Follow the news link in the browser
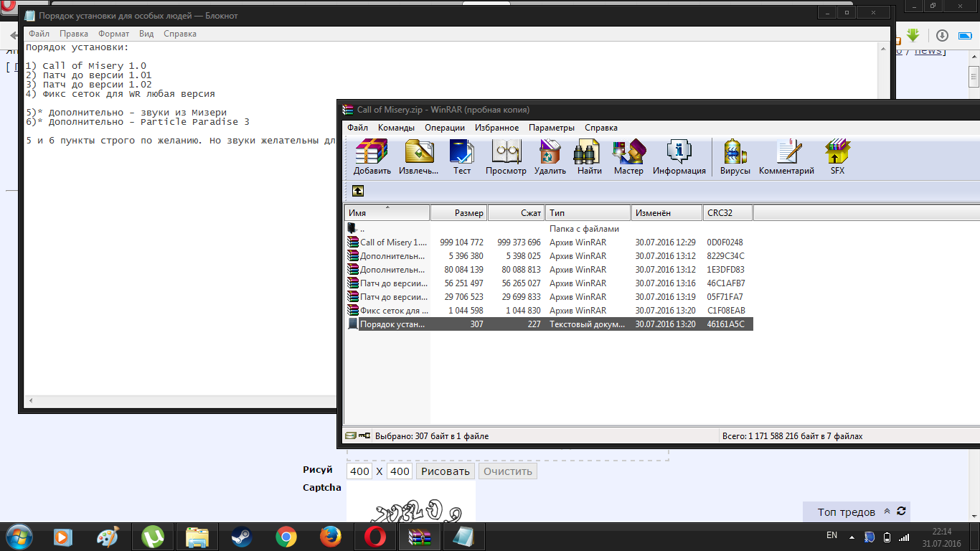 click(928, 51)
